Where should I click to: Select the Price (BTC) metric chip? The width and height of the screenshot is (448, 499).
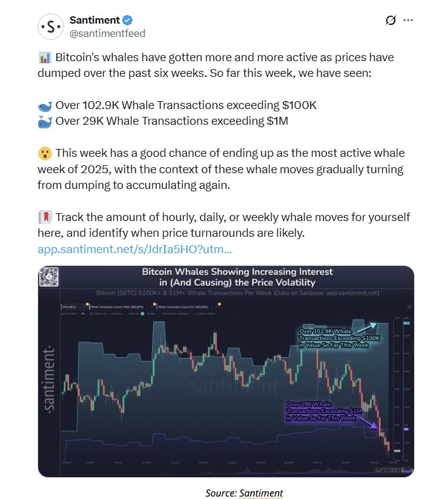[72, 307]
